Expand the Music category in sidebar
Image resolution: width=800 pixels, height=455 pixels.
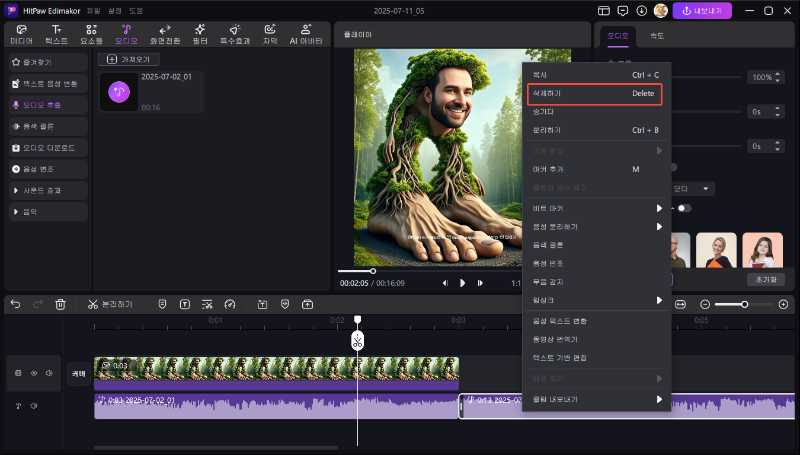point(48,212)
